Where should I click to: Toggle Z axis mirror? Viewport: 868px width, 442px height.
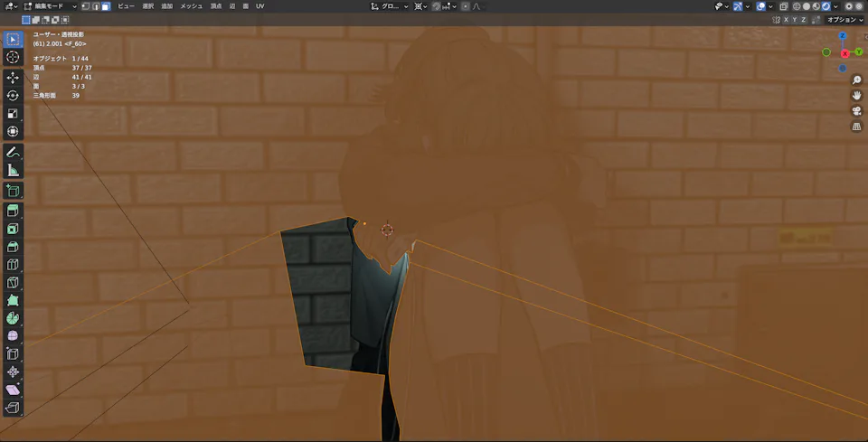(x=803, y=19)
